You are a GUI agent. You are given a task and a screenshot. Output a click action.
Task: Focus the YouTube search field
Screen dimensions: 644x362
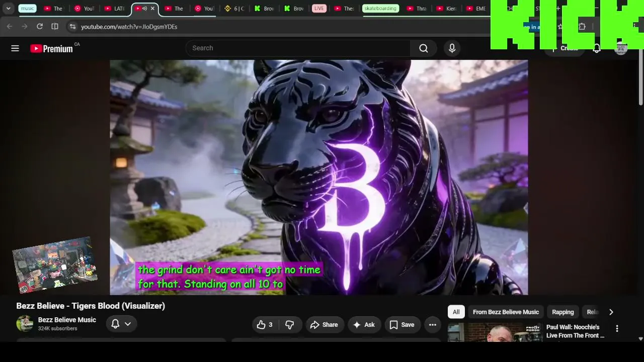(298, 48)
